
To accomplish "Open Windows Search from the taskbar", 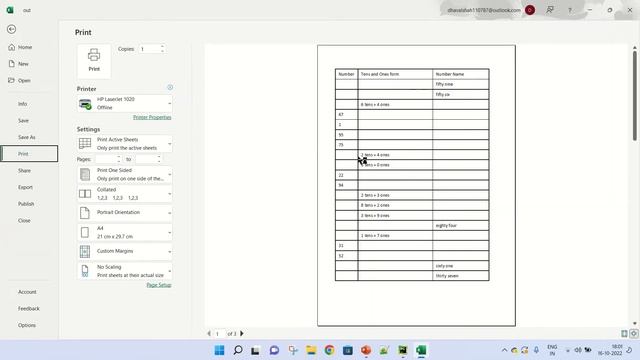I will tap(238, 350).
